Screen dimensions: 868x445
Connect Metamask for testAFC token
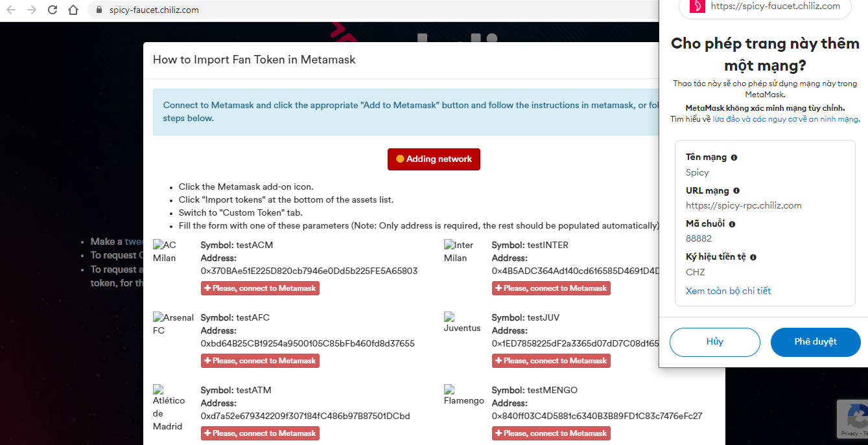260,361
